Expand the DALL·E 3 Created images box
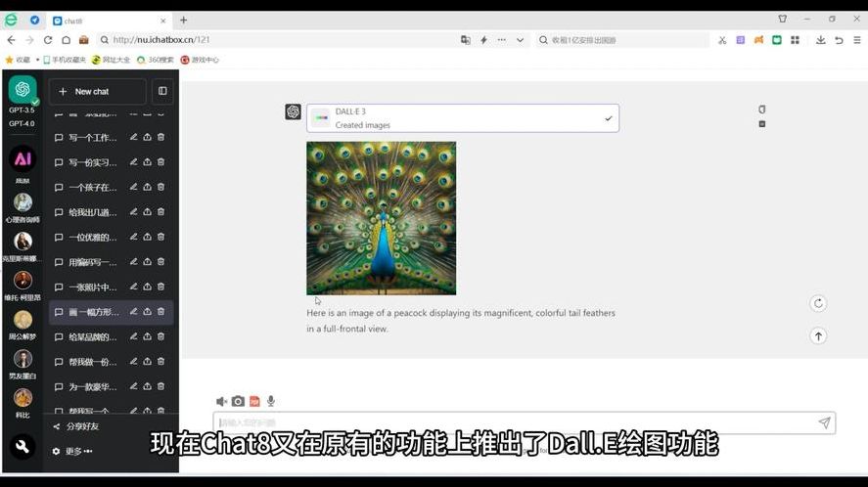This screenshot has width=868, height=487. [463, 118]
